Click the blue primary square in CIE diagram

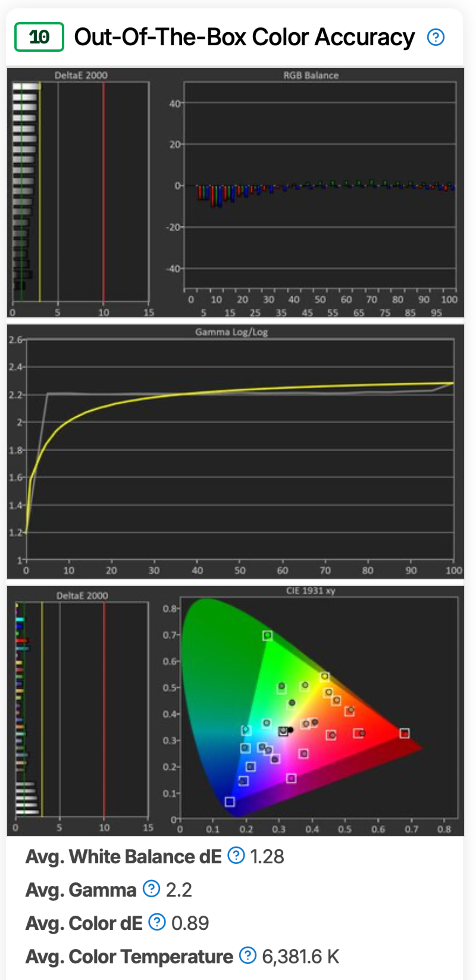230,802
